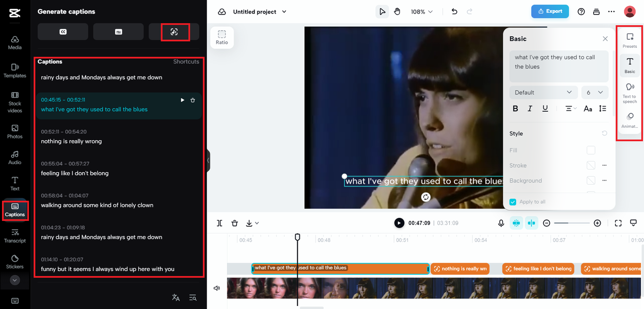The image size is (644, 309).
Task: Switch to the Presets tab
Action: [x=629, y=40]
